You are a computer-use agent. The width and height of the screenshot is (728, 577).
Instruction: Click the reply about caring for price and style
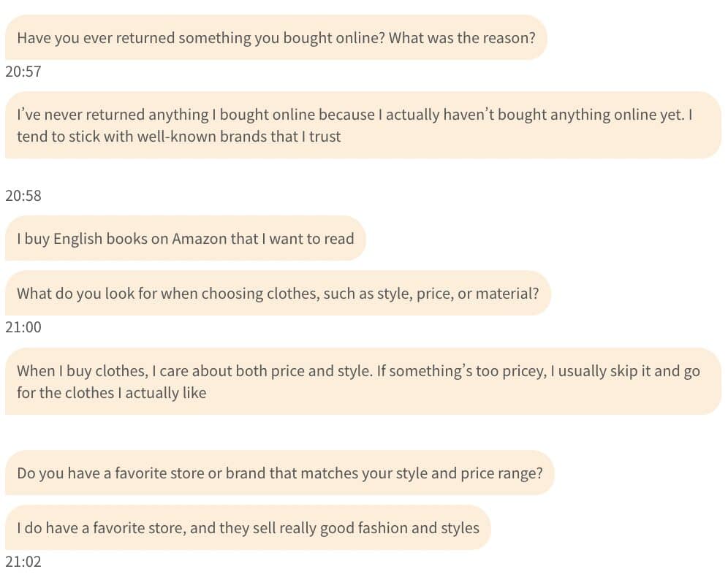point(363,381)
